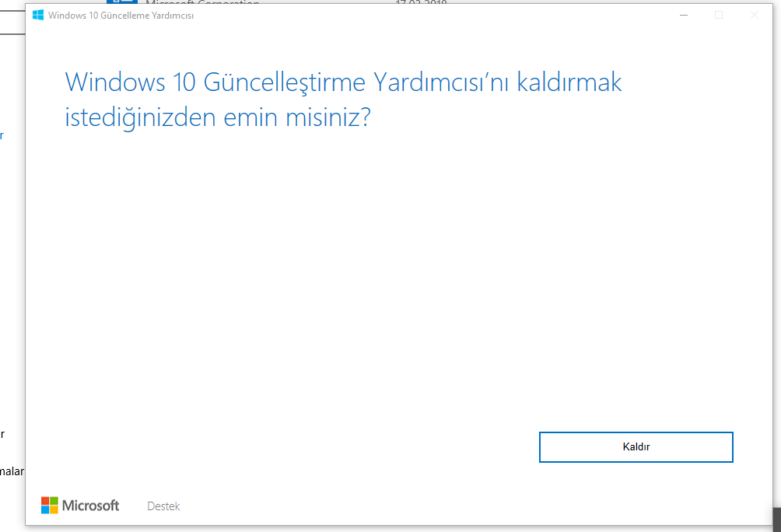Click the blue link fragment at left edge

[2, 135]
